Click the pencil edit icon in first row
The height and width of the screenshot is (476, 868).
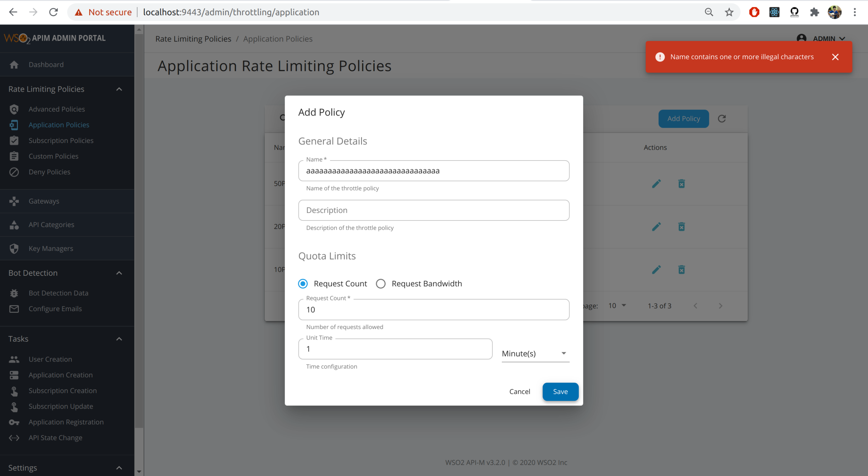656,184
